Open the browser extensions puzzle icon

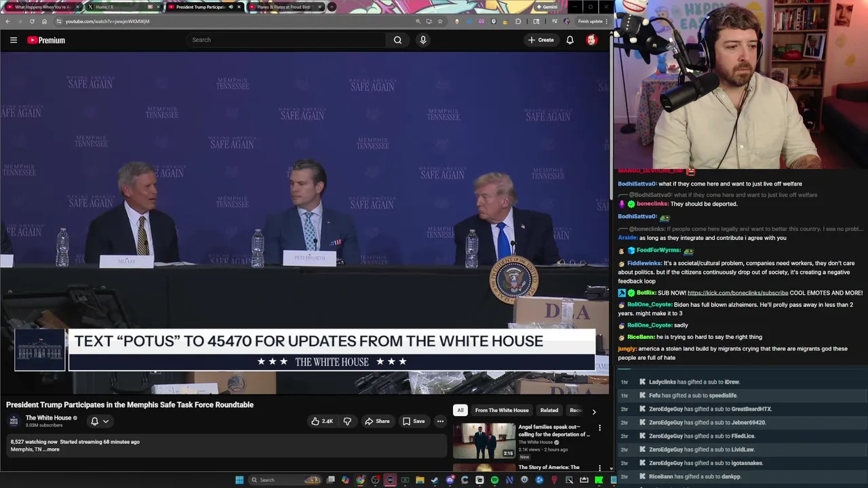[518, 21]
